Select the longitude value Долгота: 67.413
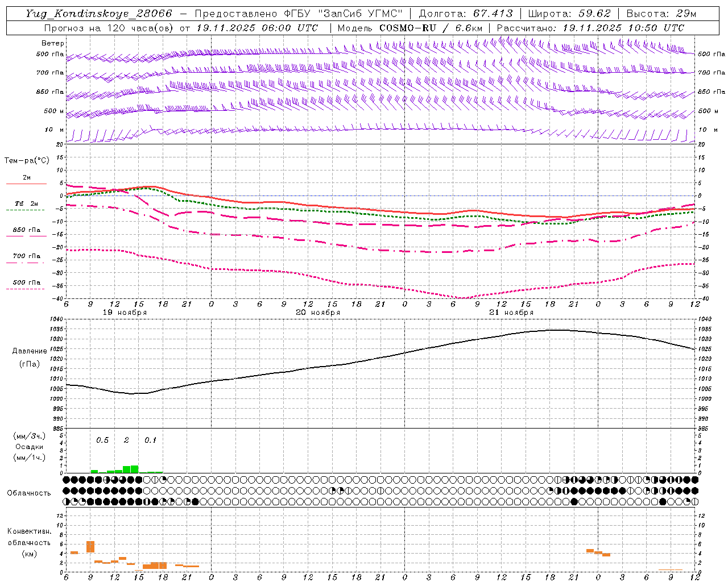 (465, 14)
